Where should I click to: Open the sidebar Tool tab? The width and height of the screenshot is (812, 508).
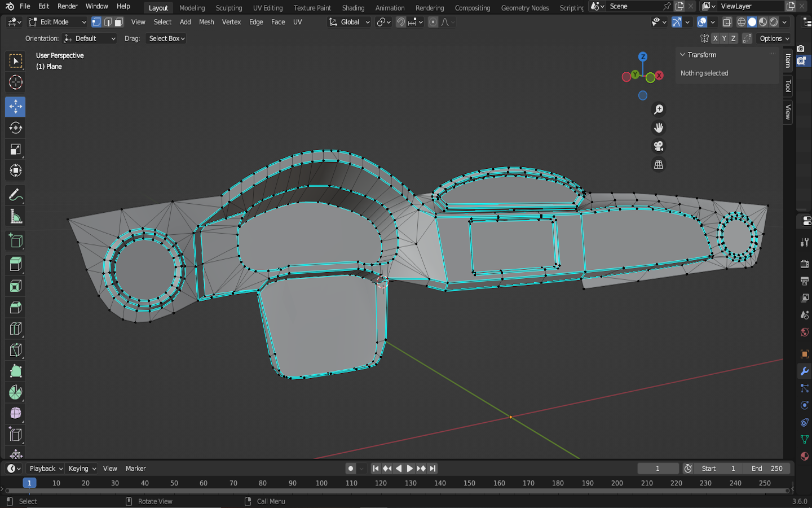(x=788, y=86)
